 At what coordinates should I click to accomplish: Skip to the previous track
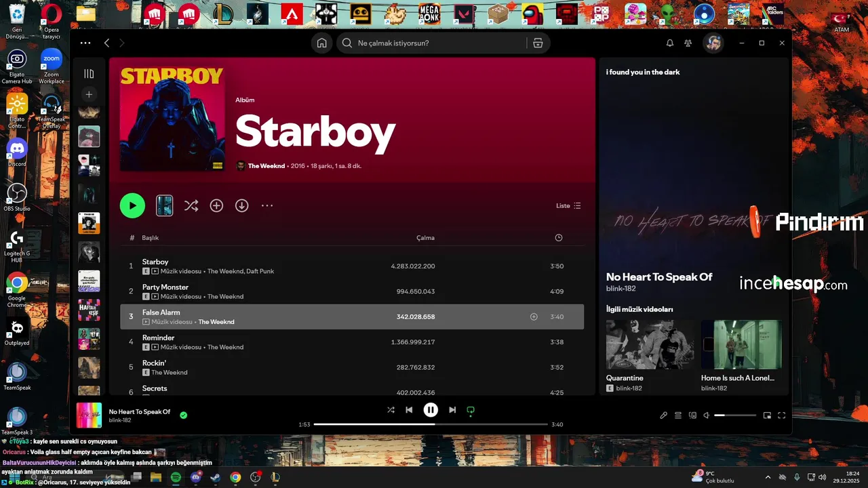[409, 409]
